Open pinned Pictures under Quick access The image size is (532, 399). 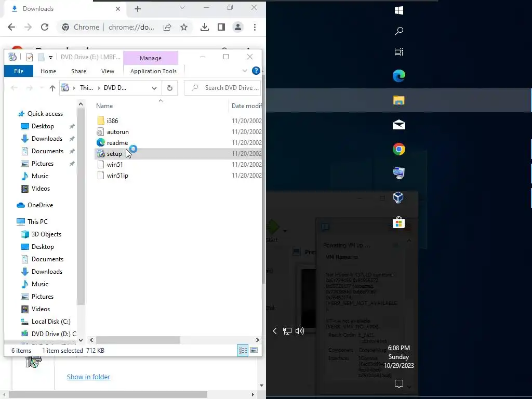pos(43,164)
